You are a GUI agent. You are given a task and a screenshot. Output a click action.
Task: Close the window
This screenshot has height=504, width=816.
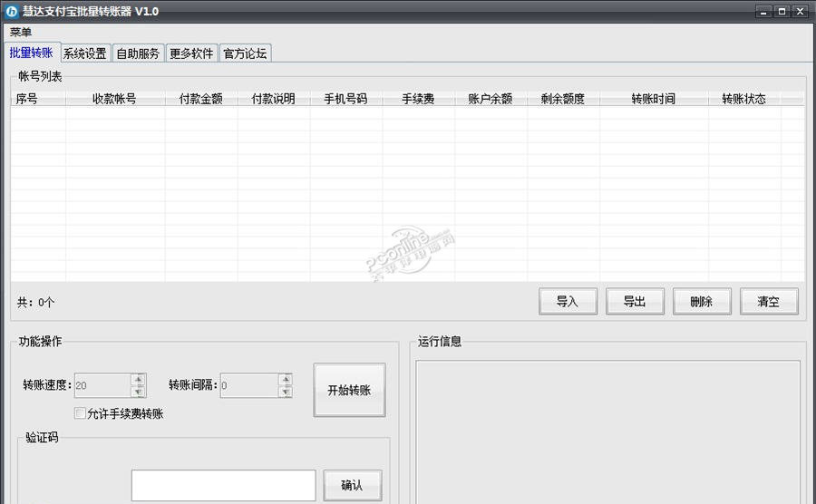[x=801, y=12]
